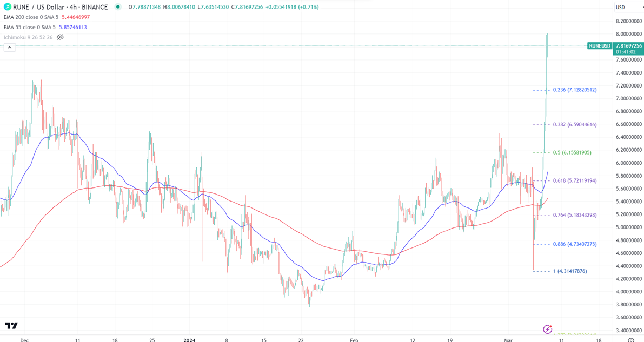Click the 2024 label on time axis
This screenshot has width=644, height=342.
(x=189, y=340)
